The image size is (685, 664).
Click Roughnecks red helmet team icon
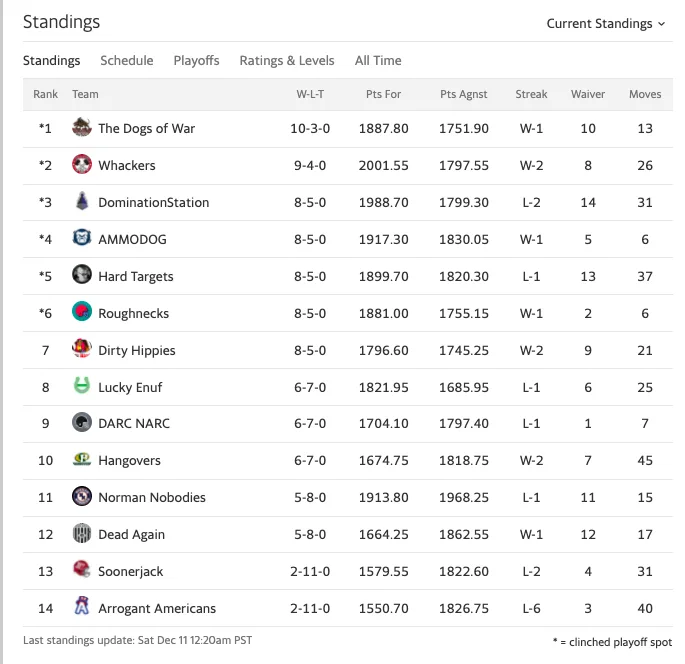point(82,312)
